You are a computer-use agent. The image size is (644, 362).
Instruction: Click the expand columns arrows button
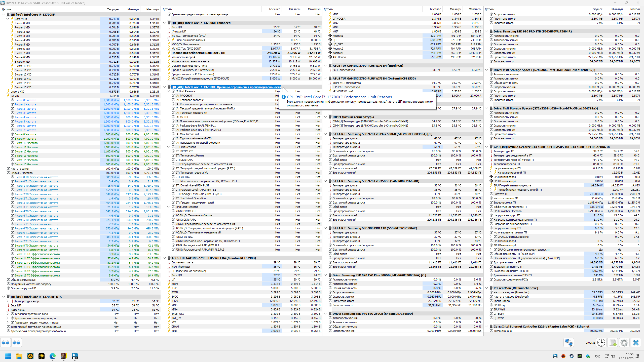[x=6, y=343]
